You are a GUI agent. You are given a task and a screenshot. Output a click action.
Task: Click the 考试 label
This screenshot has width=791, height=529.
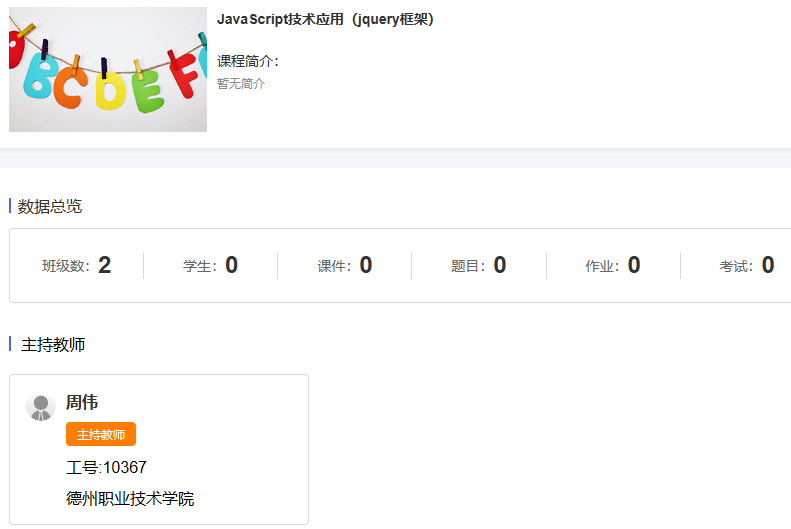coord(736,266)
